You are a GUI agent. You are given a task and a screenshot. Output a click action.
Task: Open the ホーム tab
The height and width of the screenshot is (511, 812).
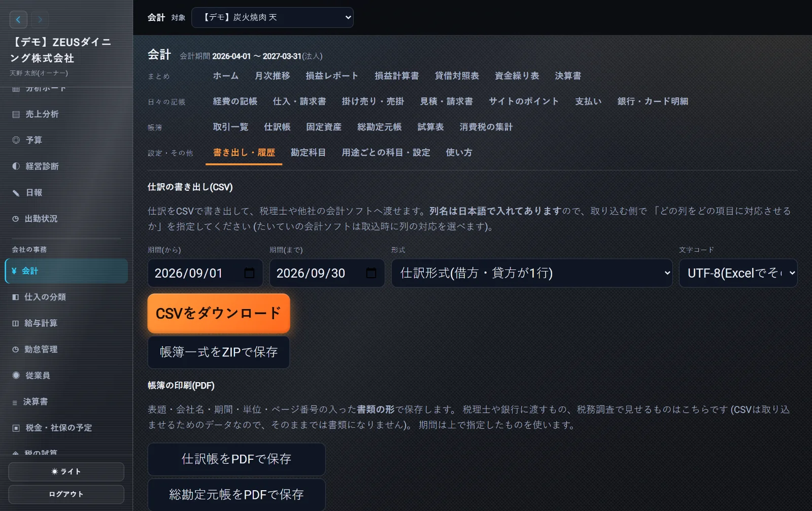click(226, 76)
